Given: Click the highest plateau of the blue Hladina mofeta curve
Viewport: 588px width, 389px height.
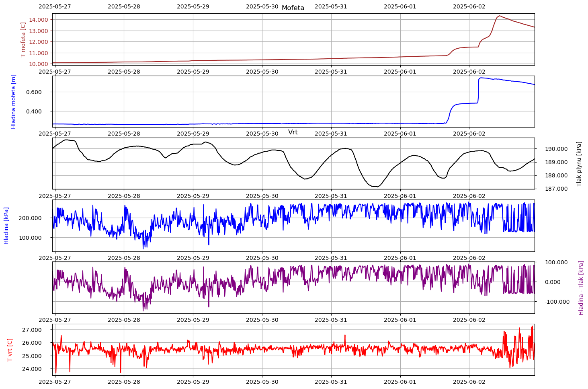Looking at the screenshot, I should click(482, 78).
